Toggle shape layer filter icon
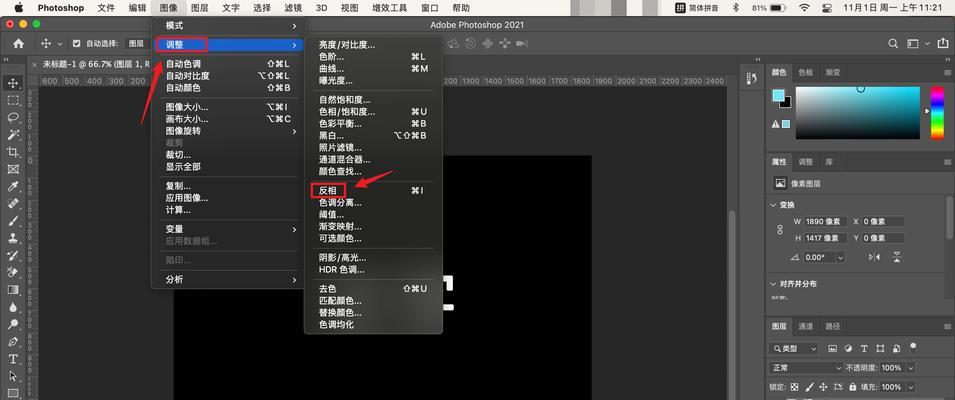The height and width of the screenshot is (400, 955). [x=879, y=349]
